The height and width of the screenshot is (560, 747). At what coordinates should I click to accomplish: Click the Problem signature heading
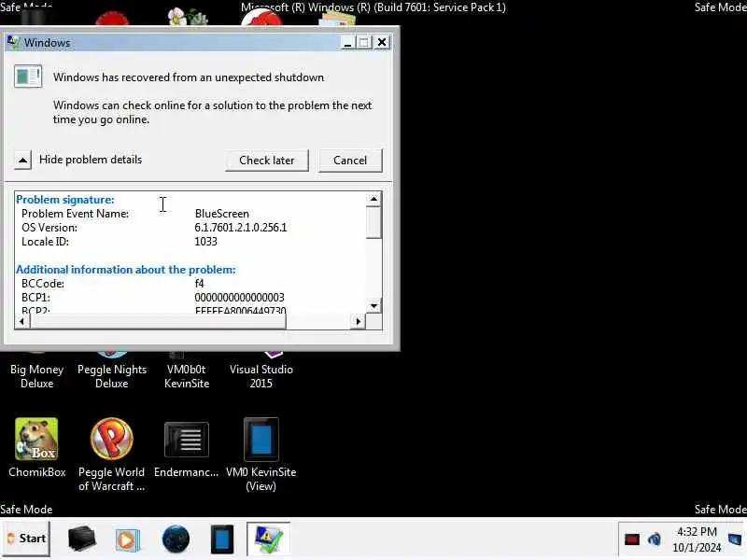pos(65,200)
